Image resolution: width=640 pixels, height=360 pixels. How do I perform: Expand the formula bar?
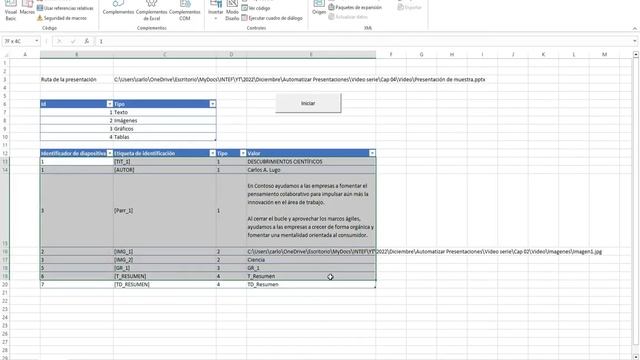(x=635, y=41)
